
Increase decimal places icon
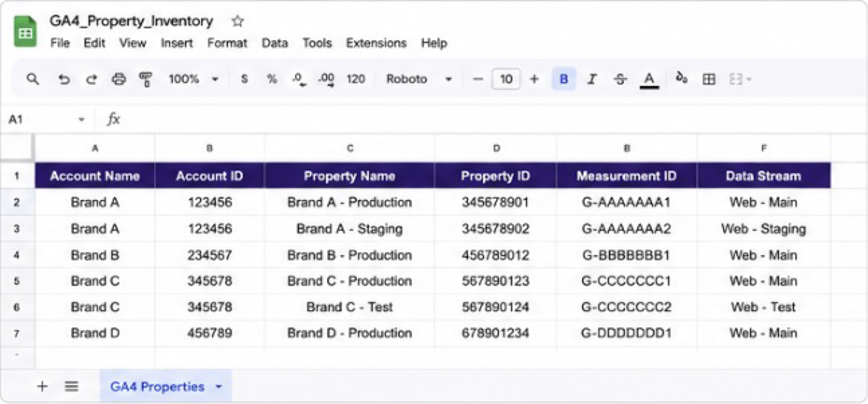326,80
